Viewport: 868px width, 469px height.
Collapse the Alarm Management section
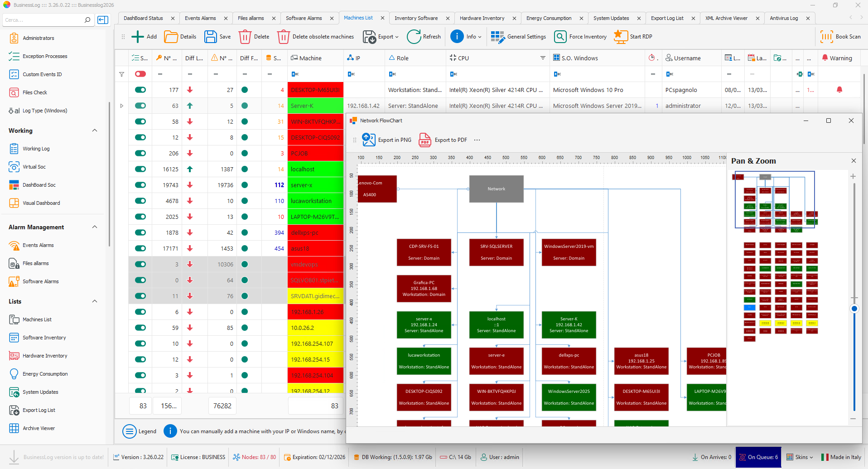point(95,227)
